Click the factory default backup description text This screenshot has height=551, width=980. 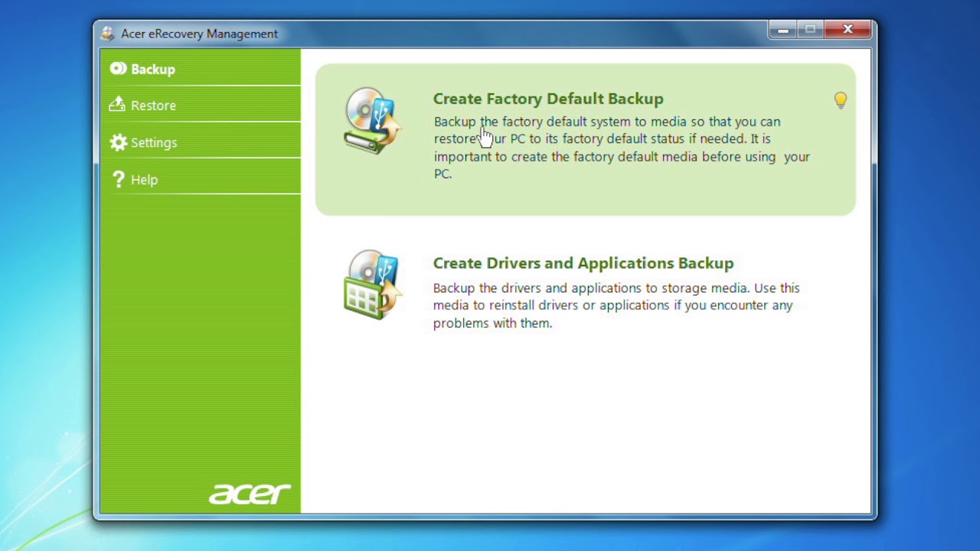622,148
